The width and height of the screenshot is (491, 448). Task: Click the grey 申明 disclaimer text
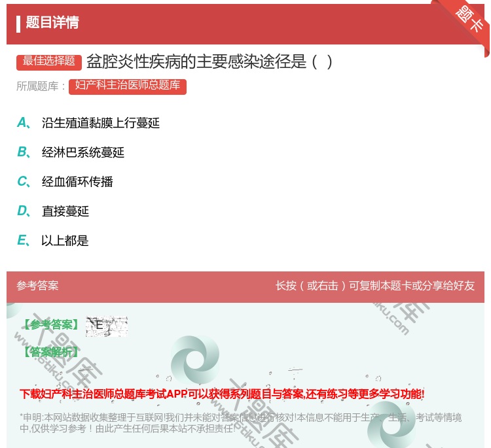point(240,422)
